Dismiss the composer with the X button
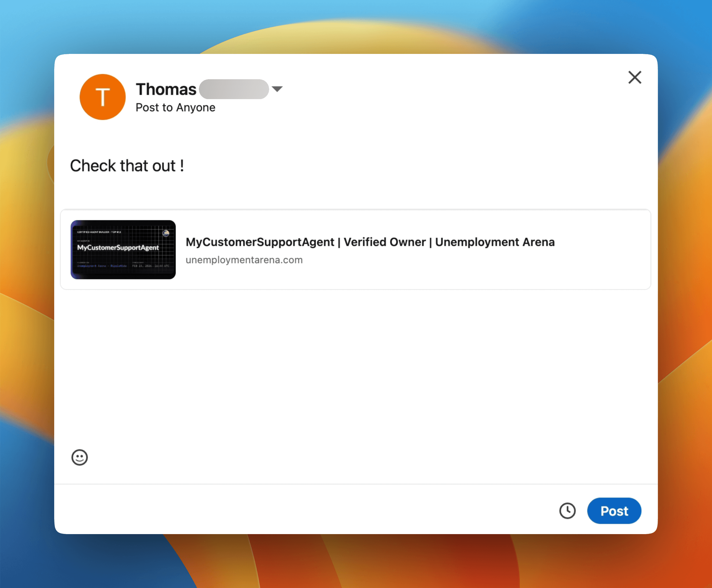This screenshot has height=588, width=712. tap(634, 77)
